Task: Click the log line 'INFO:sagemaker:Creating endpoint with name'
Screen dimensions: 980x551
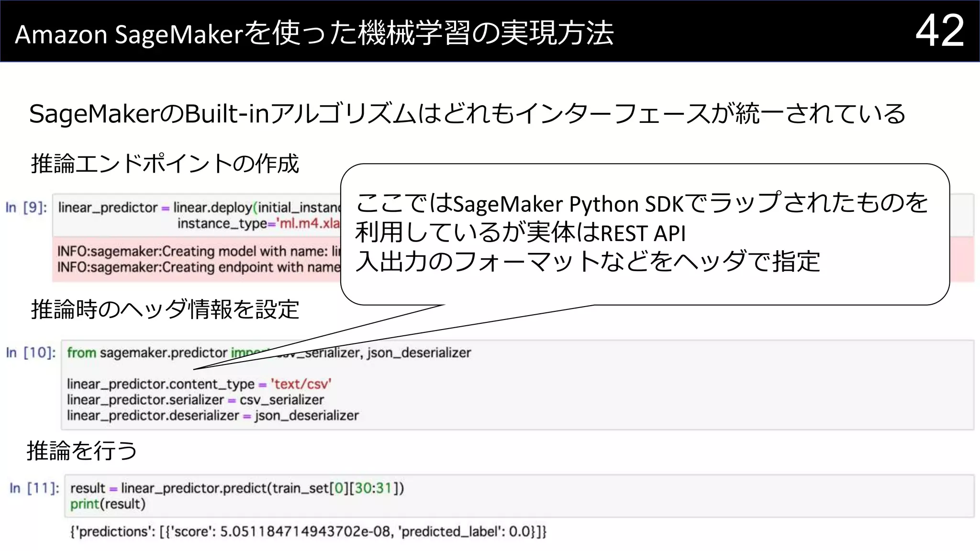Action: (x=199, y=267)
